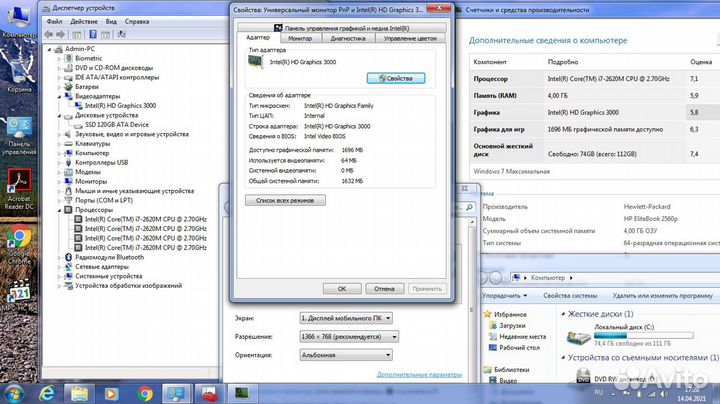Screen dimensions: 720x404
Task: Open the Дополнительные параметры link
Action: [419, 375]
